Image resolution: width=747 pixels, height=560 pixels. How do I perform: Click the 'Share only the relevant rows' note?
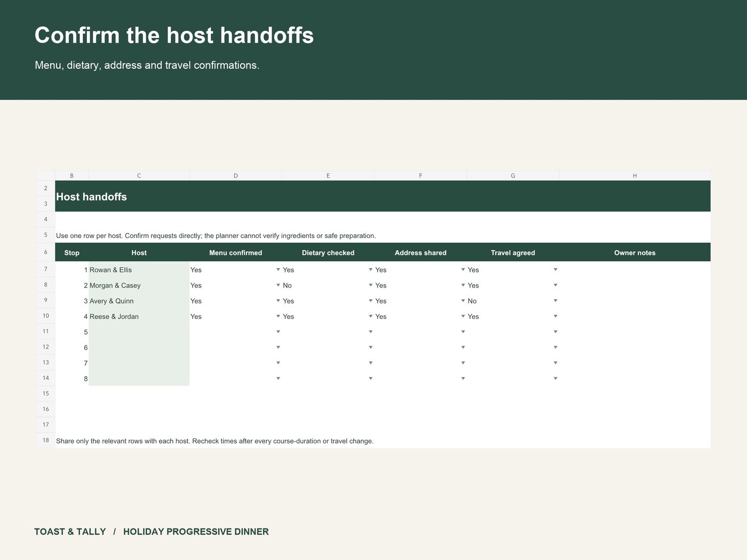click(214, 441)
